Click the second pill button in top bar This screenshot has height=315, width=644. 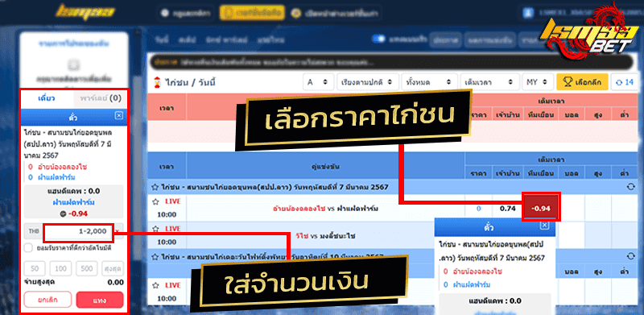click(x=490, y=40)
